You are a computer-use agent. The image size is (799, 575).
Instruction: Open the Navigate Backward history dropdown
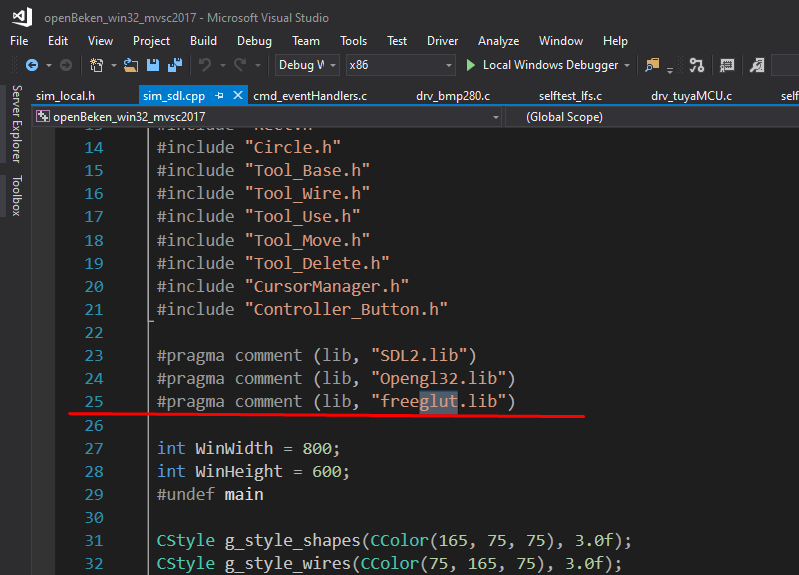coord(49,65)
